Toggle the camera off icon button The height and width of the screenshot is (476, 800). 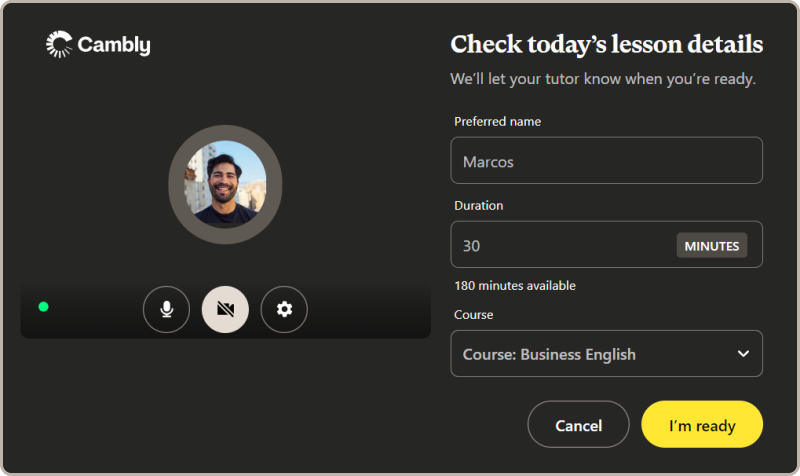tap(225, 310)
